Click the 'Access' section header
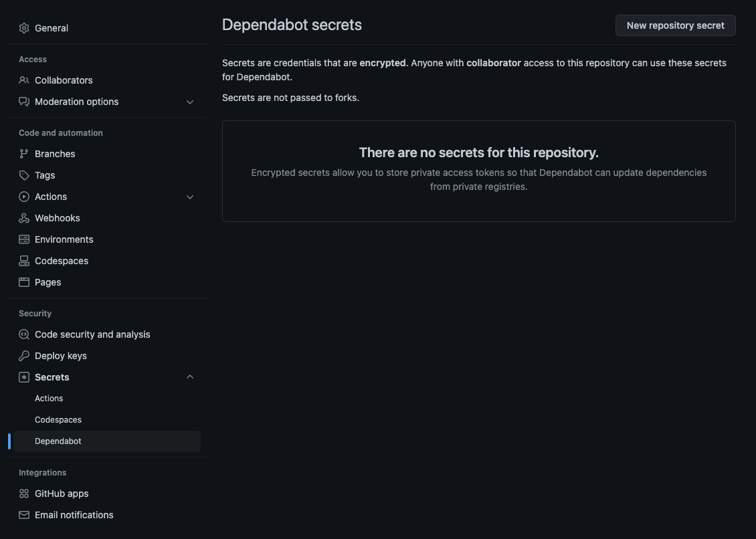The image size is (756, 539). (x=33, y=60)
